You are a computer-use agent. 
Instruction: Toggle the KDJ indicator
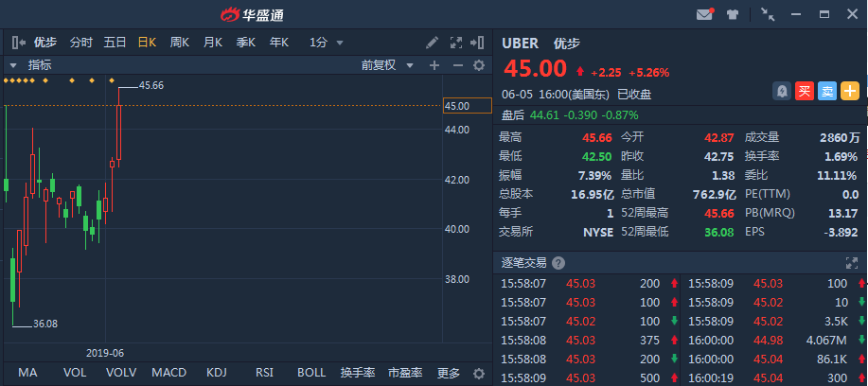click(217, 373)
